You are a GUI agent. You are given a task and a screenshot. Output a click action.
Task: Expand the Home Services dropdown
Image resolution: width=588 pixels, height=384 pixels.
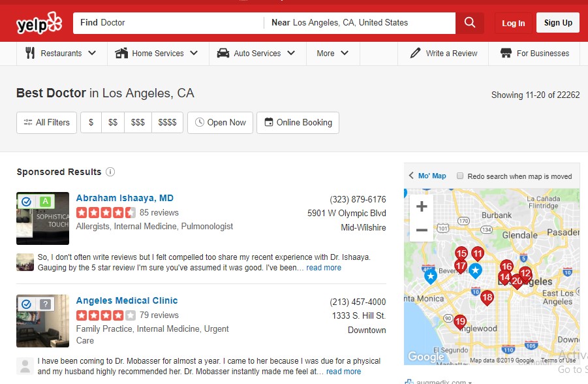pos(157,54)
